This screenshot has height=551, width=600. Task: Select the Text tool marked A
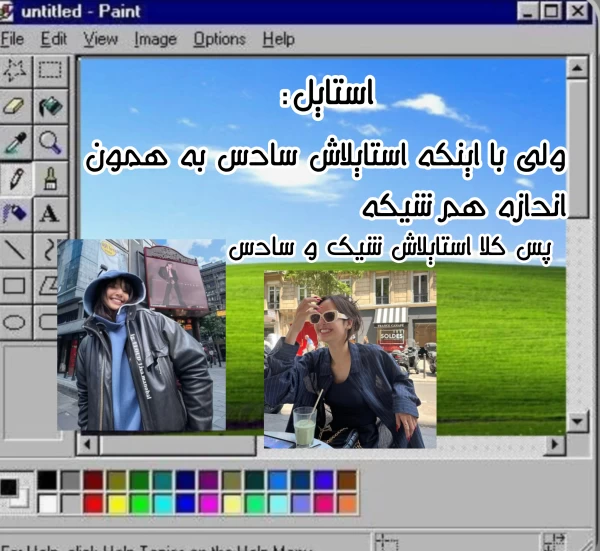[x=51, y=214]
